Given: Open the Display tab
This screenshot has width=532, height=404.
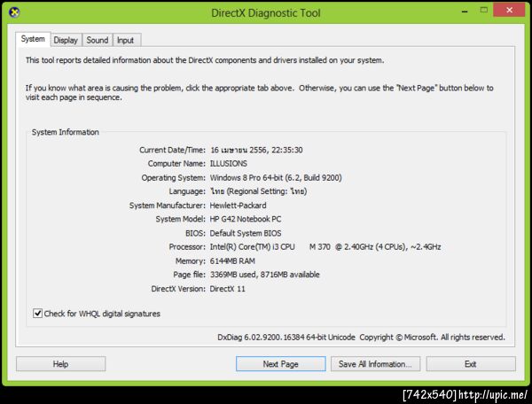Looking at the screenshot, I should pyautogui.click(x=66, y=40).
